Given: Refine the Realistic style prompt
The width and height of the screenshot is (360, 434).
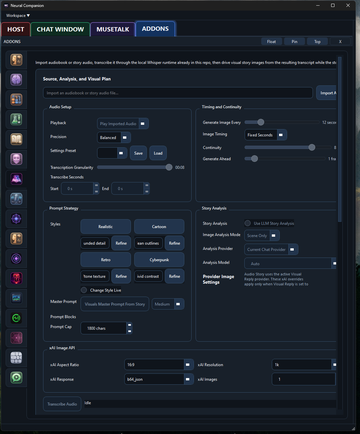Looking at the screenshot, I should (121, 243).
